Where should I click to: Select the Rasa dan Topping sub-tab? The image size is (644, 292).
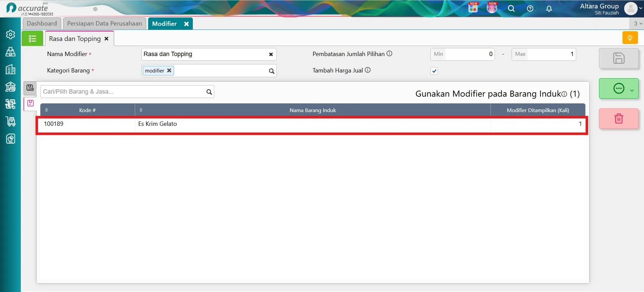pos(75,39)
